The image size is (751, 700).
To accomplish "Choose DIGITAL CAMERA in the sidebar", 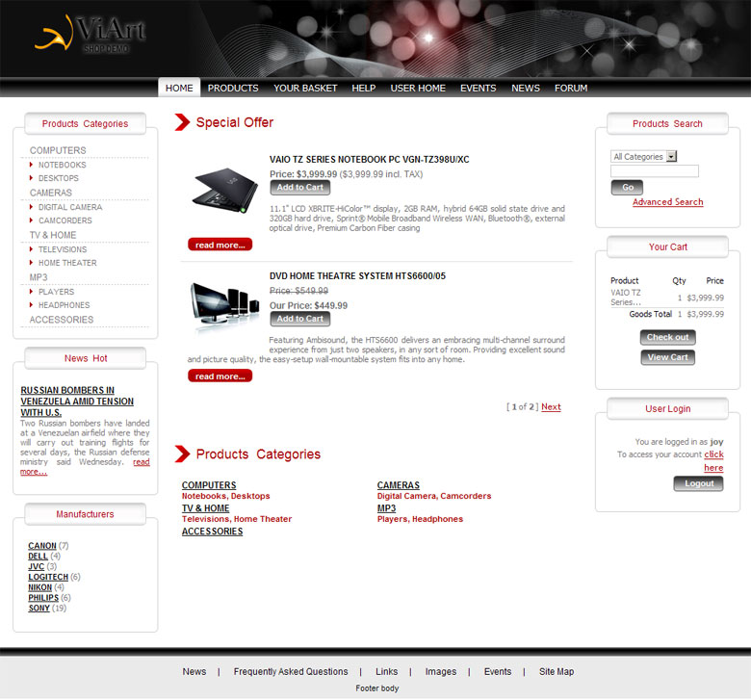I will coord(70,207).
